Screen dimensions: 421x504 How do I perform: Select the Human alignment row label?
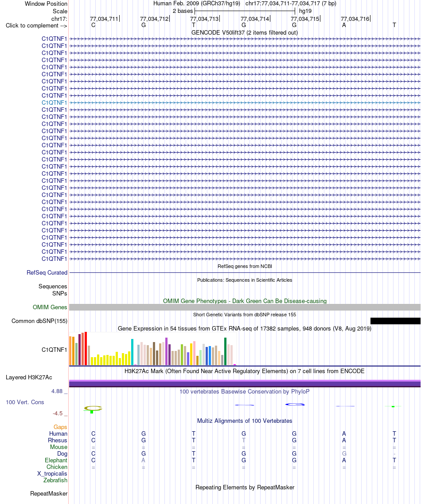[58, 433]
